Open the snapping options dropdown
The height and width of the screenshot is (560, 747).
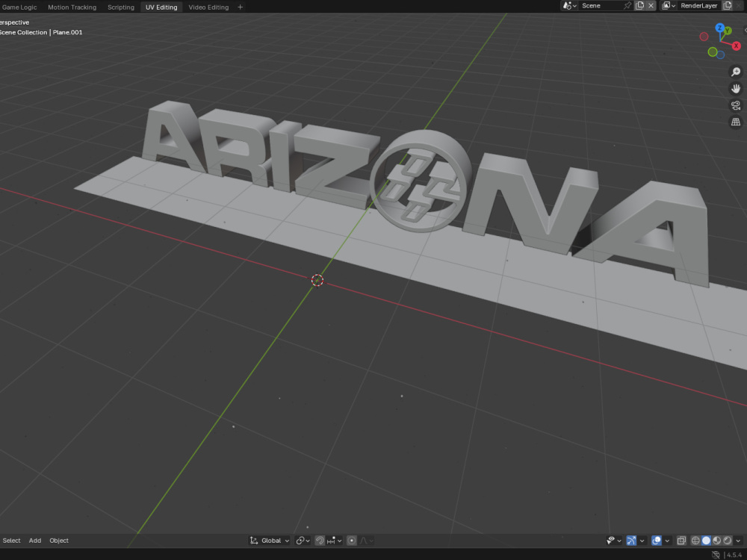pos(335,541)
